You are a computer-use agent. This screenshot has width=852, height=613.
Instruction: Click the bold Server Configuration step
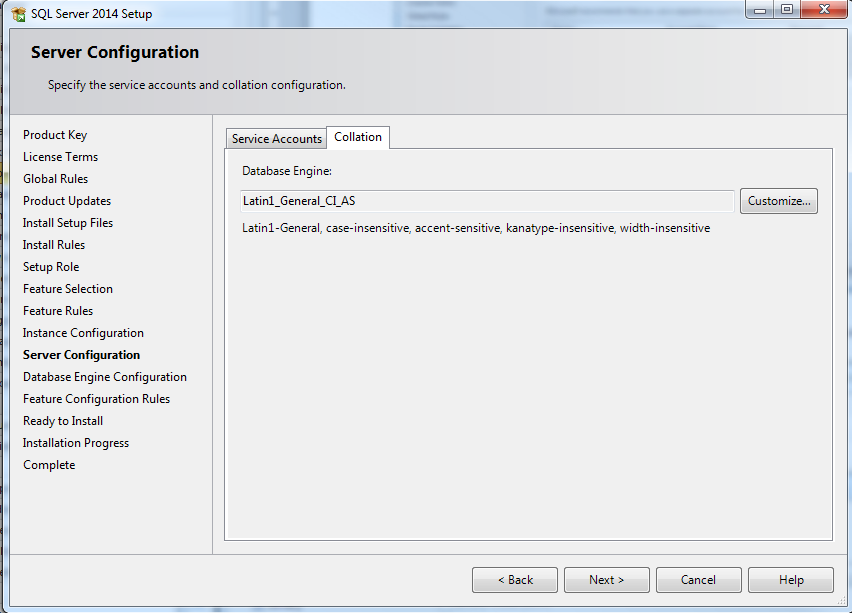[81, 355]
